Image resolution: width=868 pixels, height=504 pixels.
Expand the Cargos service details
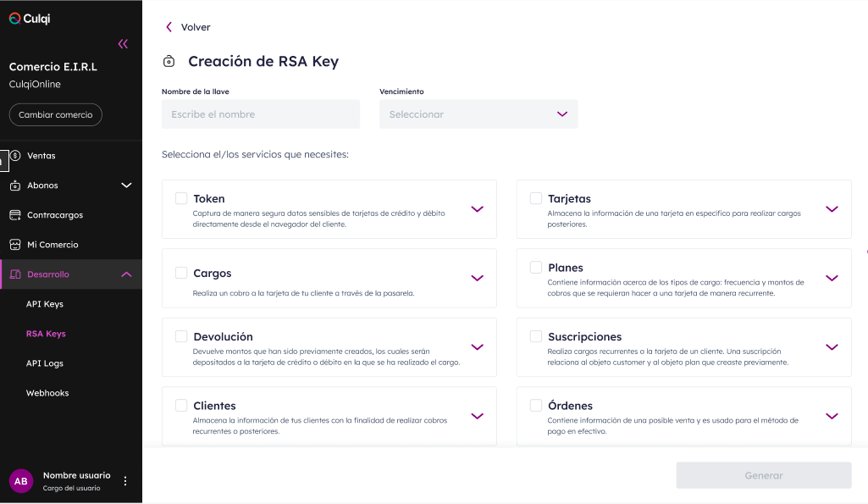point(477,278)
